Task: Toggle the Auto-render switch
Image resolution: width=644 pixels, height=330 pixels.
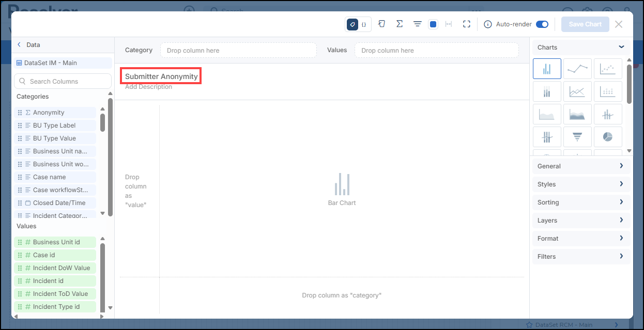Action: [542, 24]
